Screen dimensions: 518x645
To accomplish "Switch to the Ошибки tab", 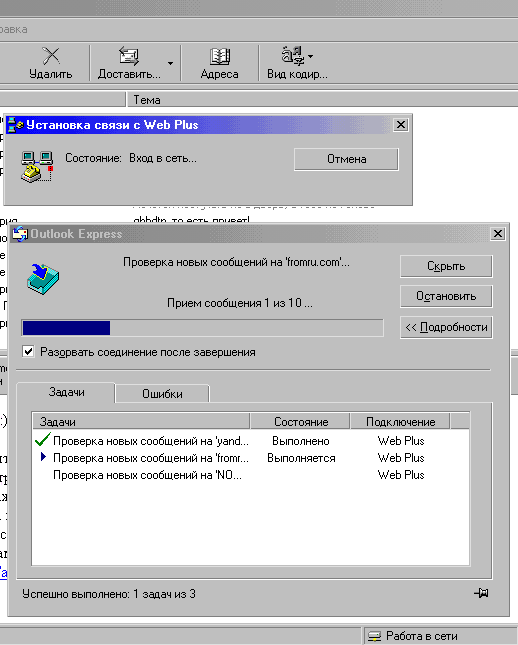I will click(162, 394).
